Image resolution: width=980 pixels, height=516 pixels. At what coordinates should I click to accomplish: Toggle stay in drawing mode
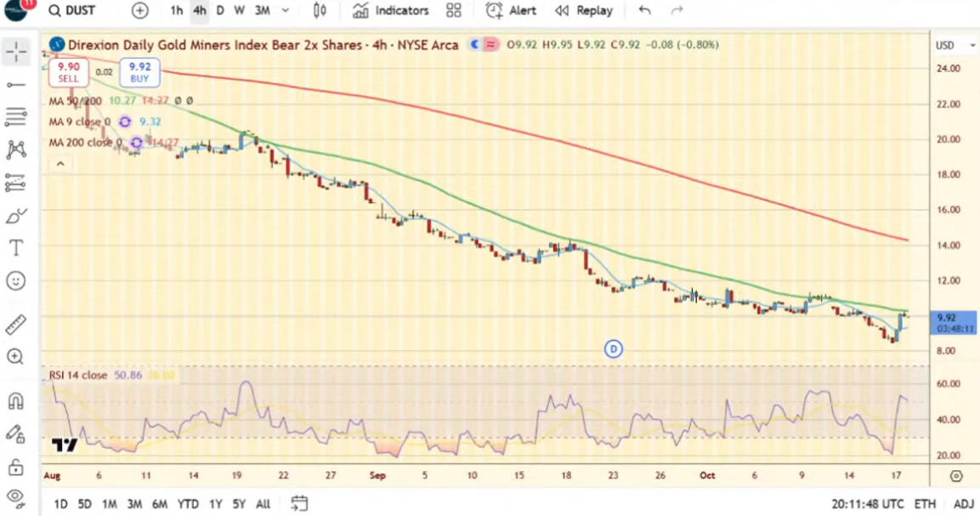click(16, 434)
